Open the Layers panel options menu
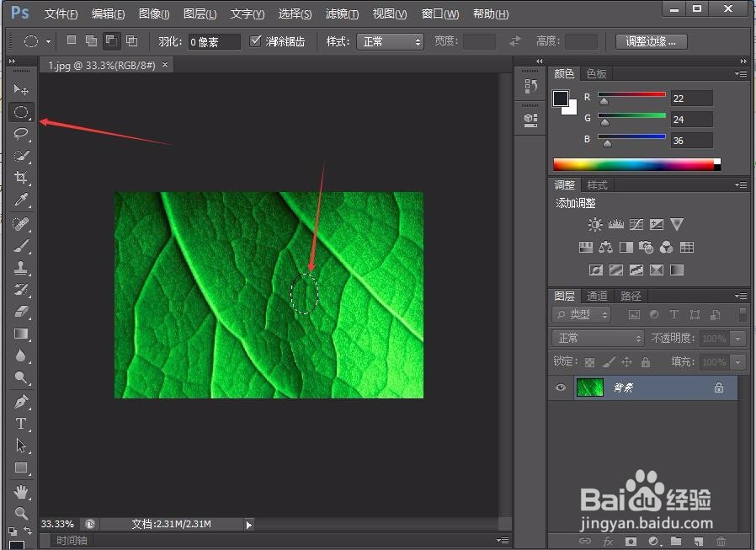The height and width of the screenshot is (550, 756). coord(741,296)
